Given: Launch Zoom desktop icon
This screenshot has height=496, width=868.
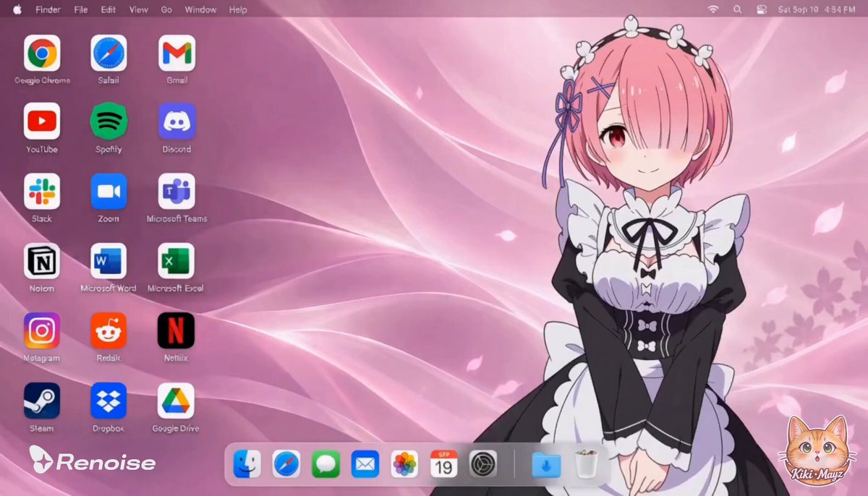Looking at the screenshot, I should coord(109,191).
